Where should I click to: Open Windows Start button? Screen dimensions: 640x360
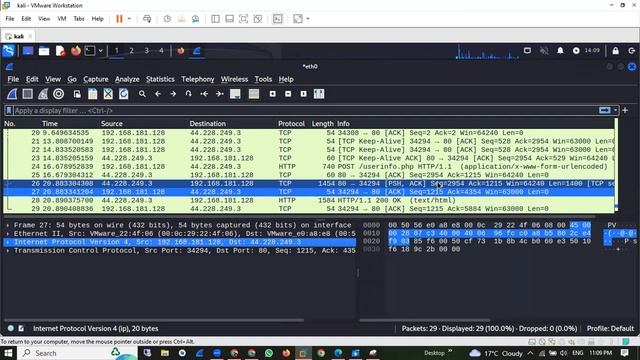tap(8, 353)
